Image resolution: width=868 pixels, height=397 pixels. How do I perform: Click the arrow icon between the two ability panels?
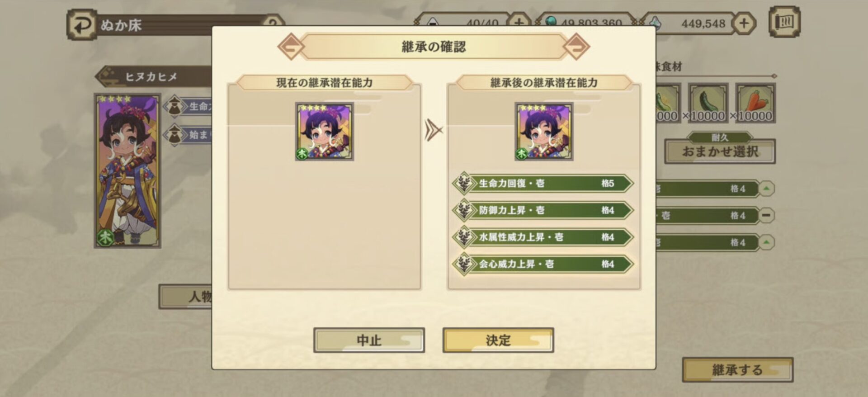433,130
